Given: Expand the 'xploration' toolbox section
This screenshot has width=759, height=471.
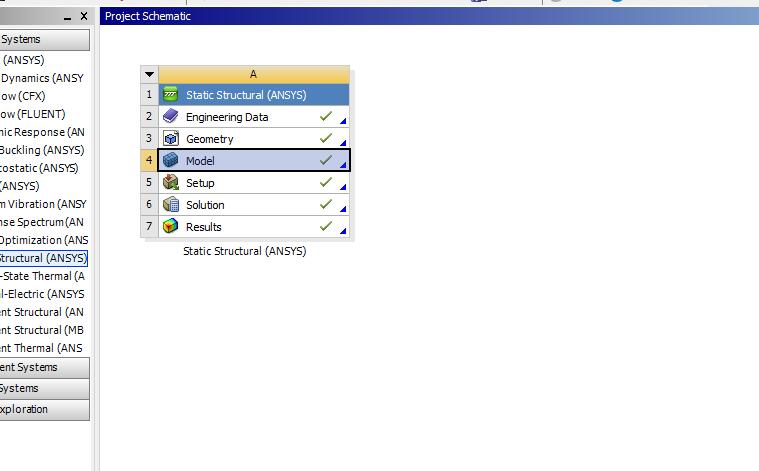Looking at the screenshot, I should [45, 410].
